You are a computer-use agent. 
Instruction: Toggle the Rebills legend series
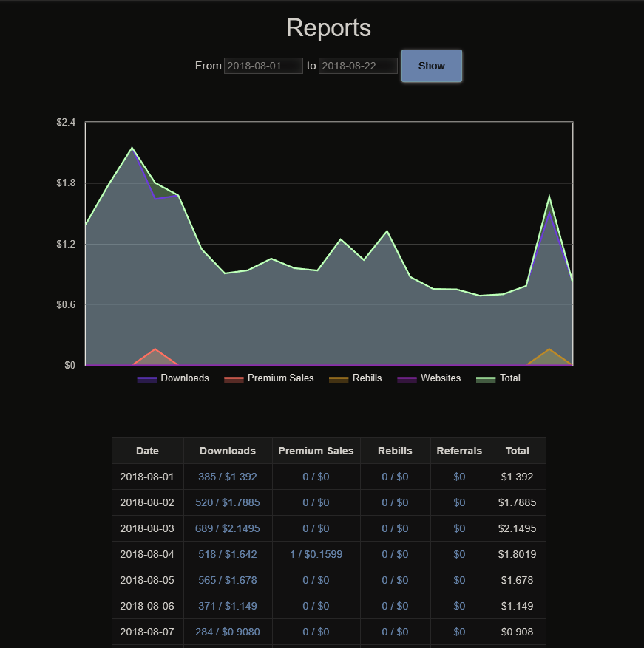tap(367, 378)
